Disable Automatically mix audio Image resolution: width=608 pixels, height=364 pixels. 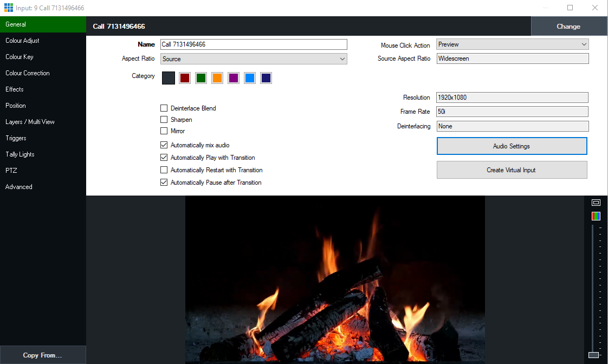coord(164,145)
